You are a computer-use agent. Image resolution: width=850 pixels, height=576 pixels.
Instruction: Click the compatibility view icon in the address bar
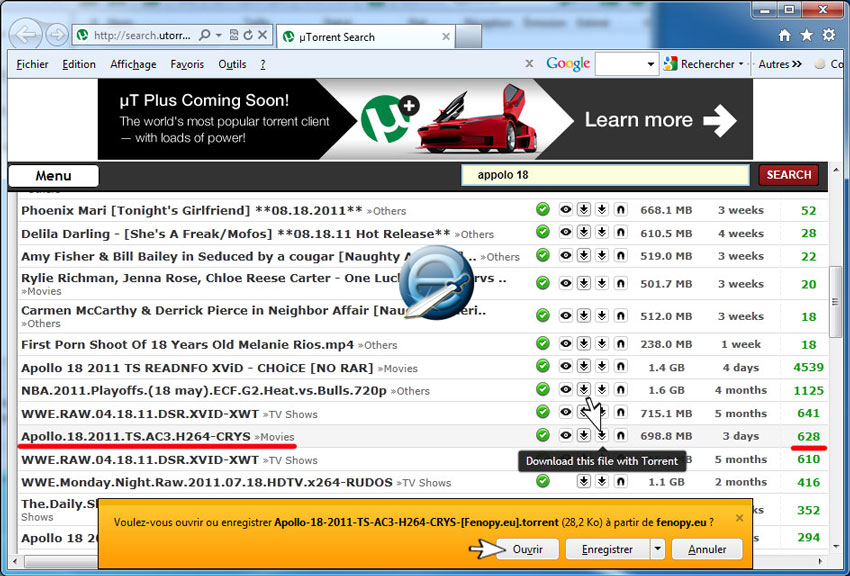pyautogui.click(x=234, y=35)
